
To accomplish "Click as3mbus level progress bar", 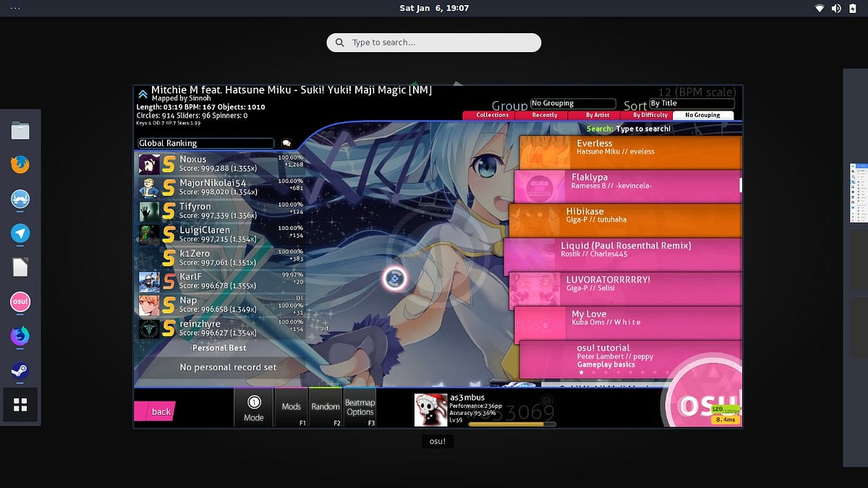I will click(x=512, y=424).
